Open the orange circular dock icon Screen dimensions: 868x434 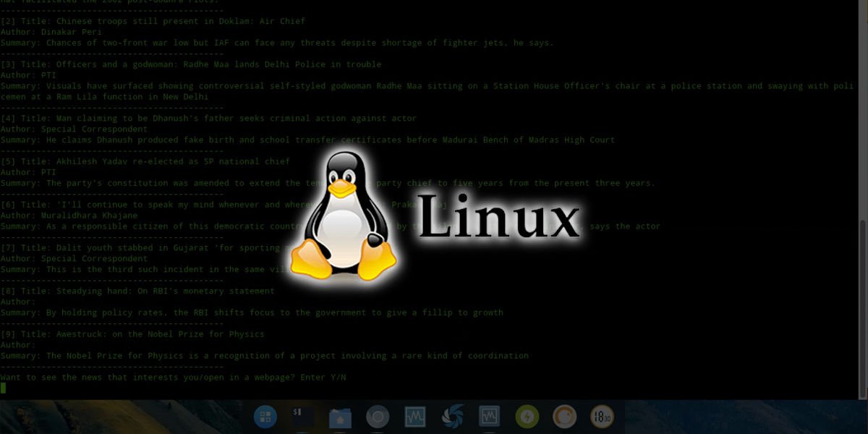pyautogui.click(x=564, y=417)
